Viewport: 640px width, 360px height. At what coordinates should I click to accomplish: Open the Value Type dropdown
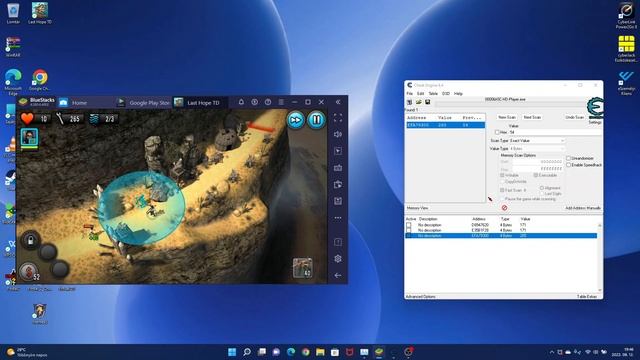coord(537,149)
